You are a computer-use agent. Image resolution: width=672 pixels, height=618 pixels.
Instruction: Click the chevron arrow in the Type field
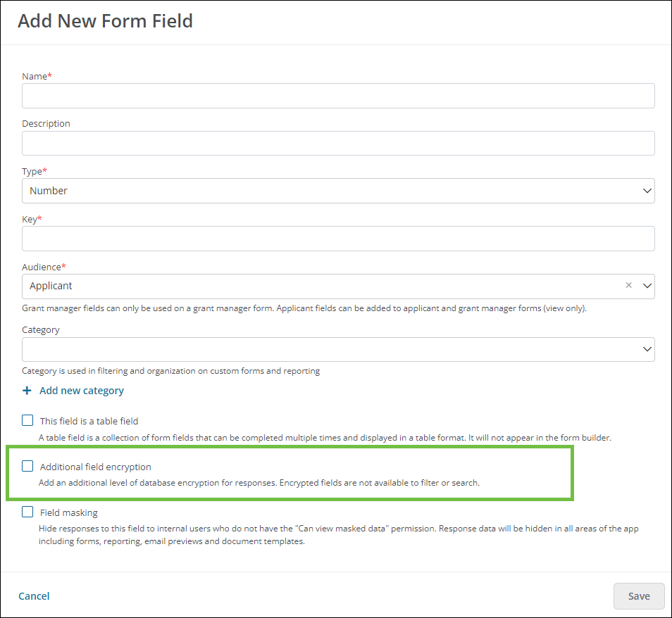[647, 191]
